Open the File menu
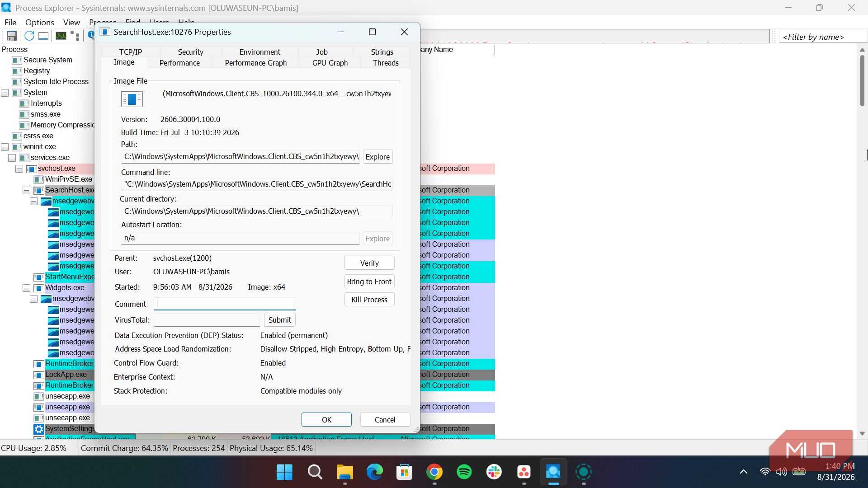 (10, 22)
